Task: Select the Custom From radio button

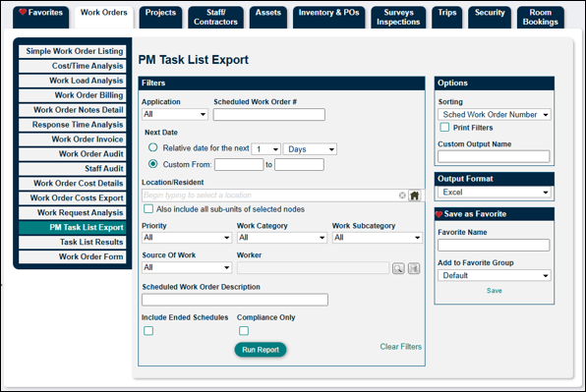Action: (x=152, y=164)
